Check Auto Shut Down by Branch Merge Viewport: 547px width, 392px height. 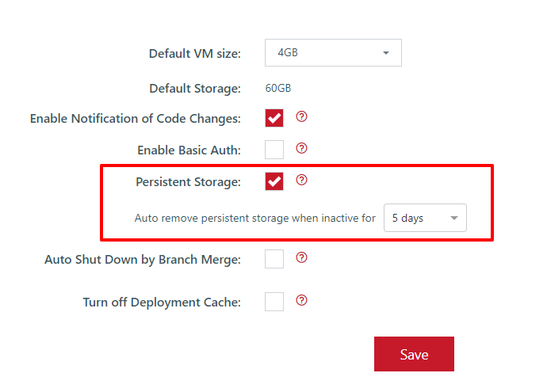tap(274, 259)
